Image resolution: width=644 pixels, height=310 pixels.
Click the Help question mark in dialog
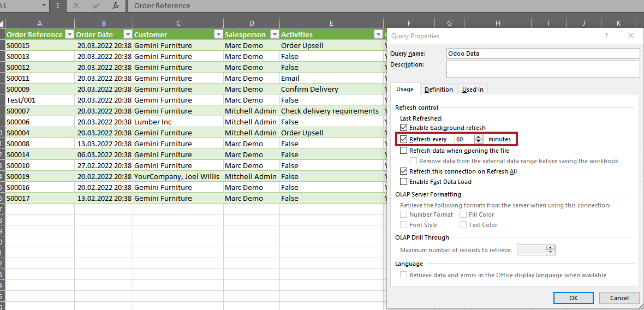[606, 35]
